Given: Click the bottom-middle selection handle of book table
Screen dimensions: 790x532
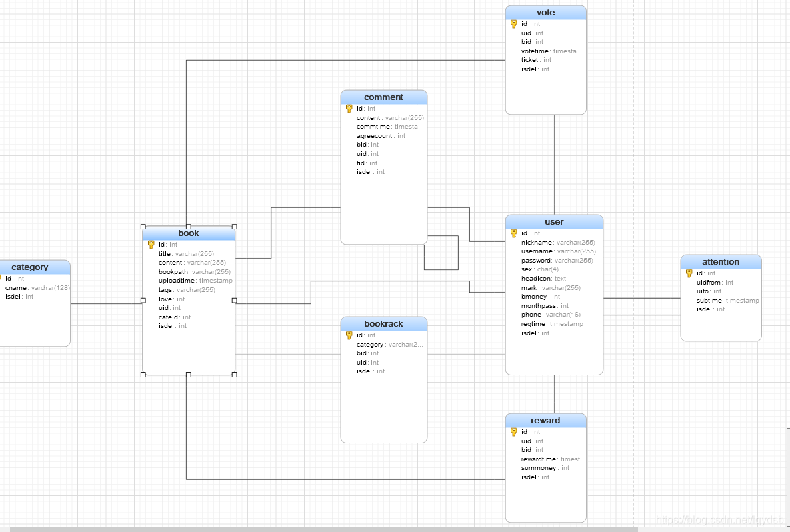Looking at the screenshot, I should (189, 374).
